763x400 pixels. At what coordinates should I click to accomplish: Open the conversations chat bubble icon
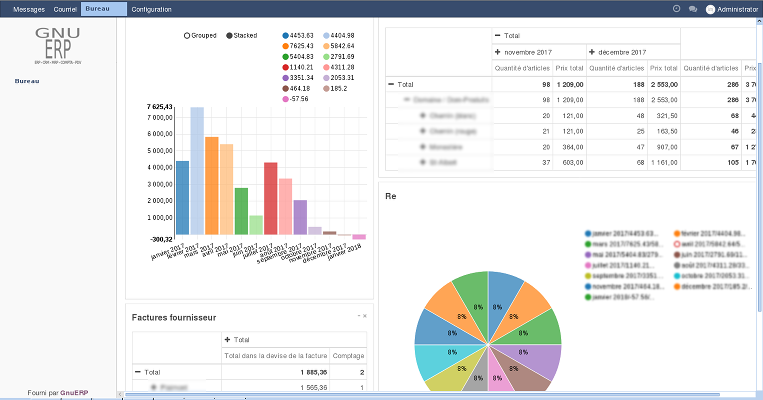pos(693,9)
